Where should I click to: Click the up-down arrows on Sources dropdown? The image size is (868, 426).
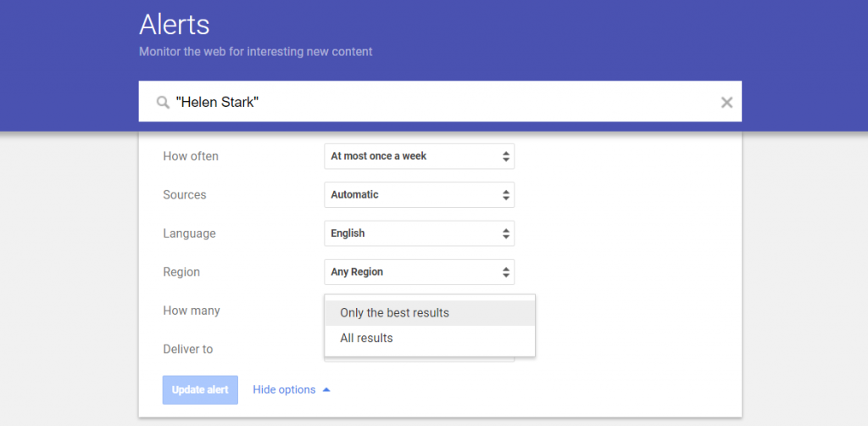point(505,195)
